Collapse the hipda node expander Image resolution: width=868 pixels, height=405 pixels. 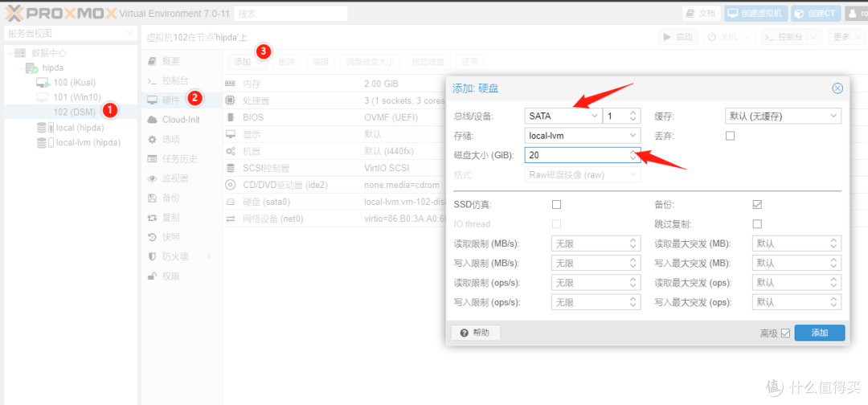tap(20, 68)
